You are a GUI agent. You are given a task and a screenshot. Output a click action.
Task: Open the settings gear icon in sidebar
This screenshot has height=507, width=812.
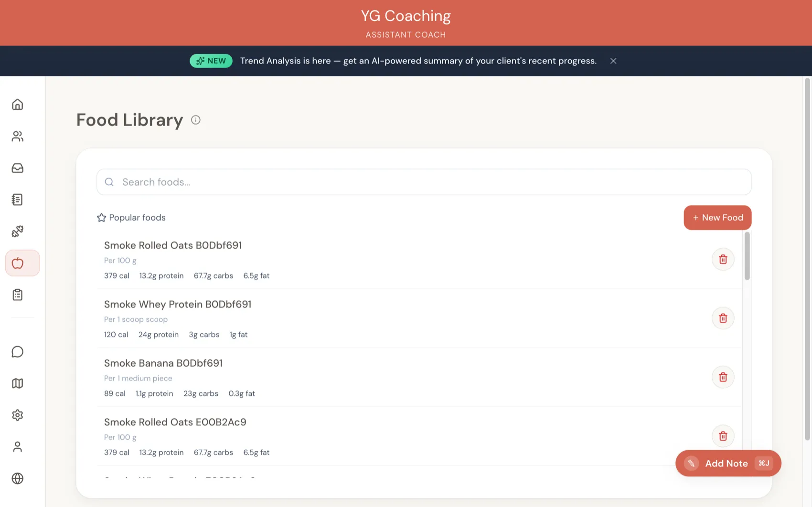pos(18,415)
